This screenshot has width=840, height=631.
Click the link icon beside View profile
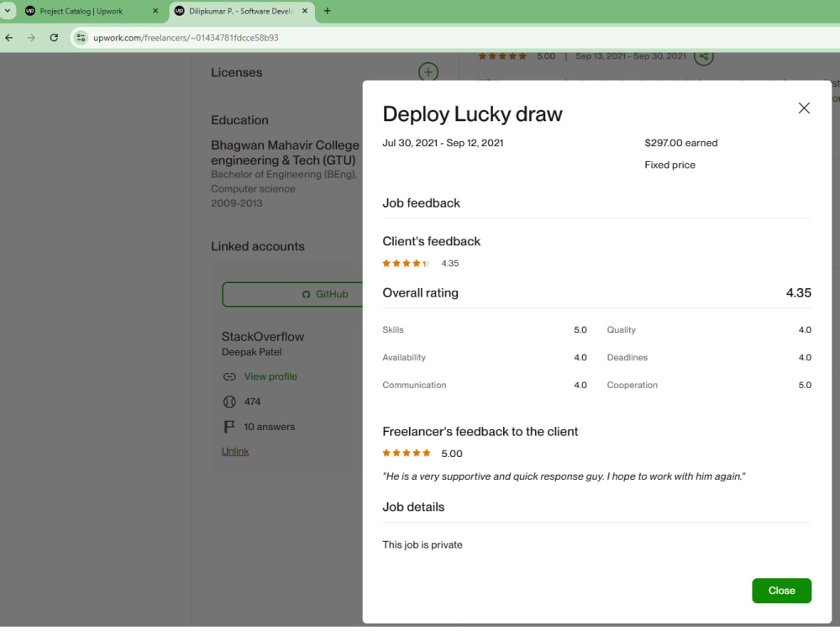(x=229, y=376)
